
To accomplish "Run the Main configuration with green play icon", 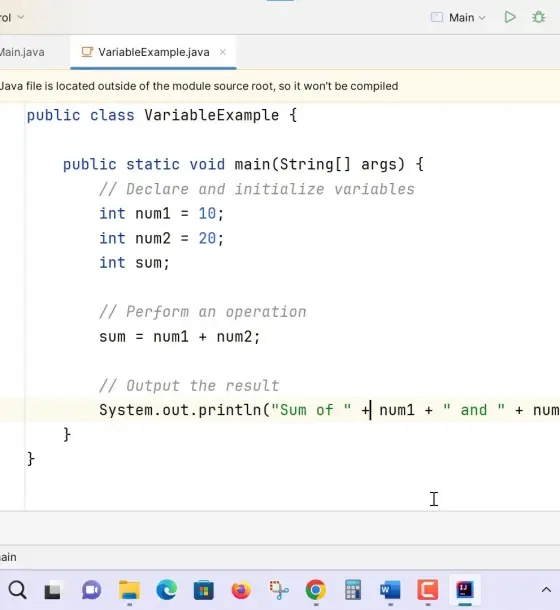I will click(x=510, y=17).
